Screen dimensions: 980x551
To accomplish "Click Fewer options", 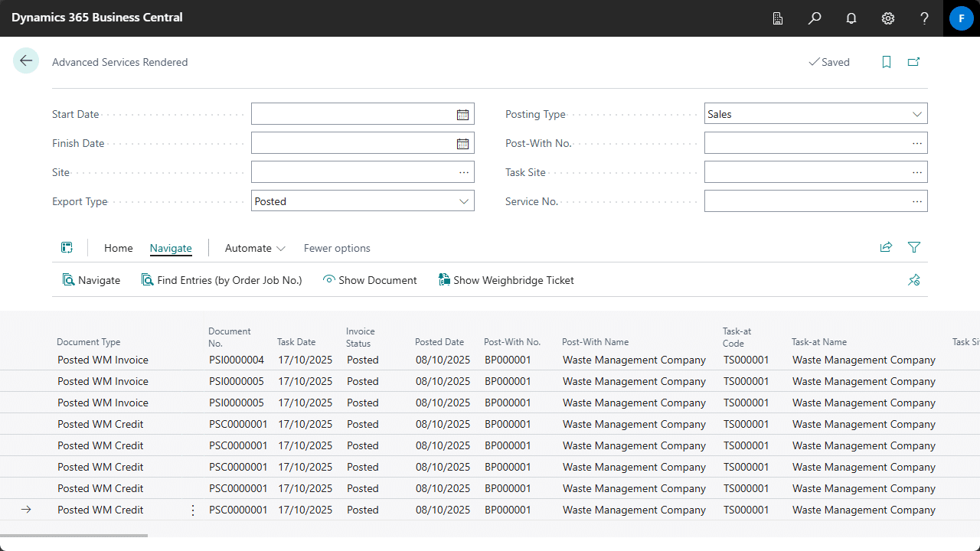I will [x=337, y=248].
